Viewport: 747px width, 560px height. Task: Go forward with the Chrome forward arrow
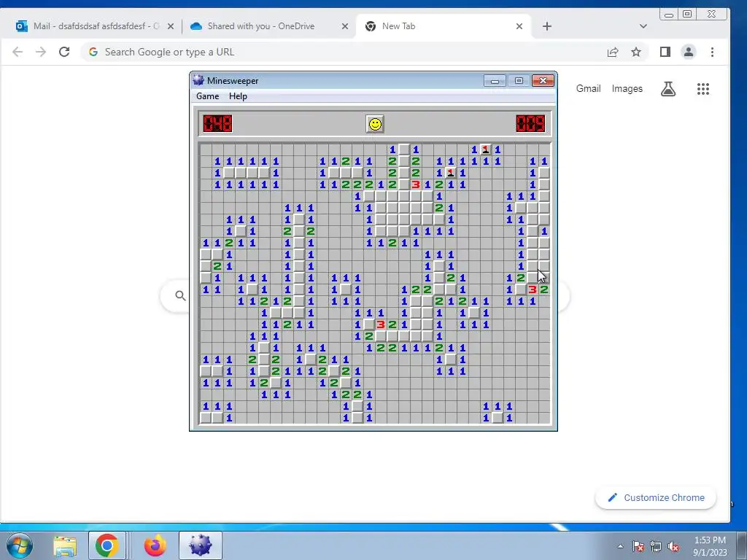coord(41,52)
